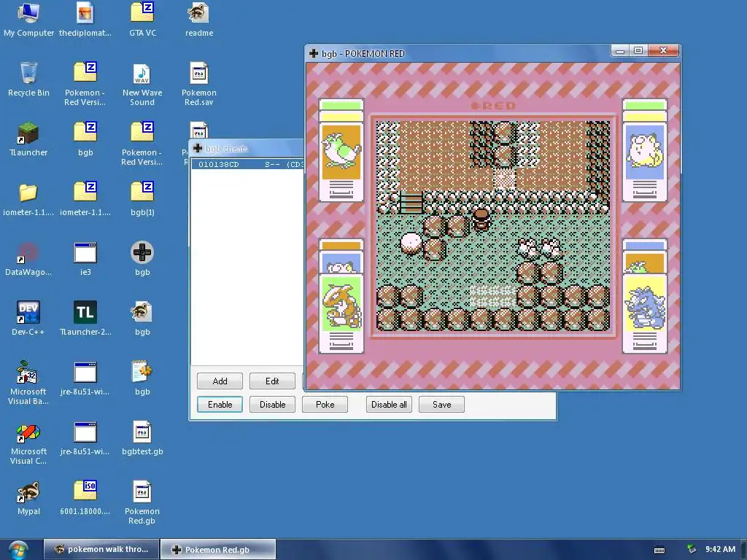Viewport: 747px width, 560px height.
Task: Click the bgb cheat window title bar
Action: (x=247, y=149)
